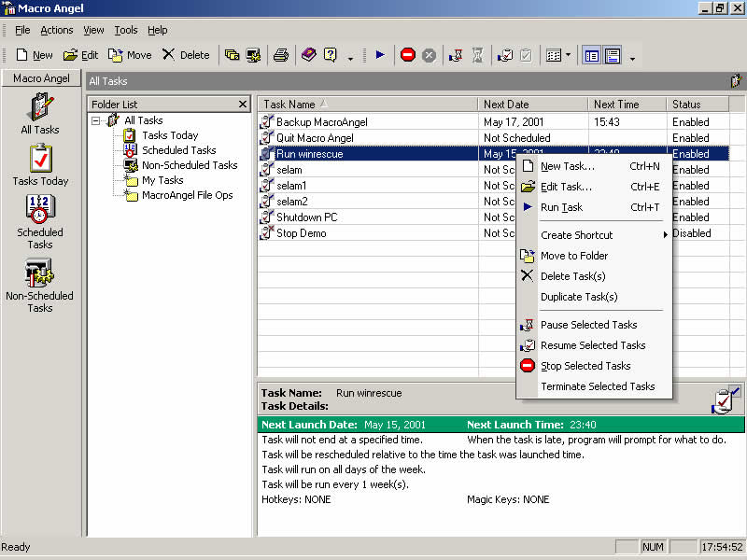The width and height of the screenshot is (747, 560).
Task: Click the New task toolbar button
Action: click(x=34, y=55)
